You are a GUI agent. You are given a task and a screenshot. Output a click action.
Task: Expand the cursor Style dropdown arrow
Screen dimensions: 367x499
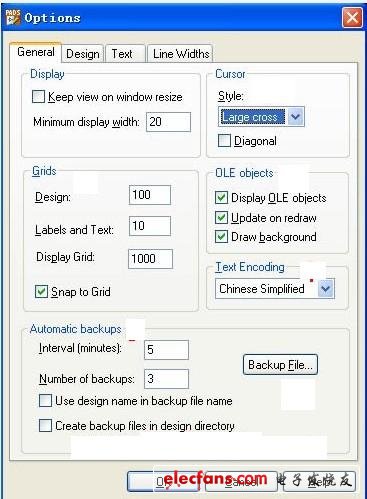295,117
